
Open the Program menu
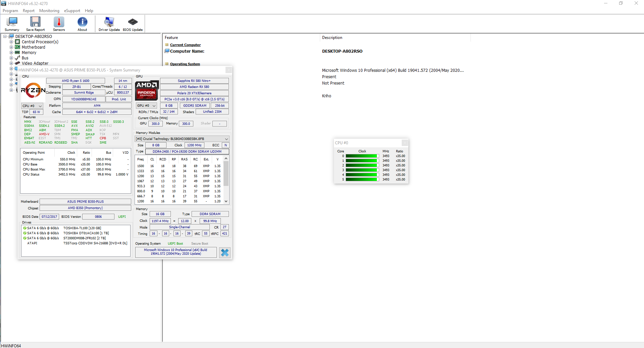10,11
